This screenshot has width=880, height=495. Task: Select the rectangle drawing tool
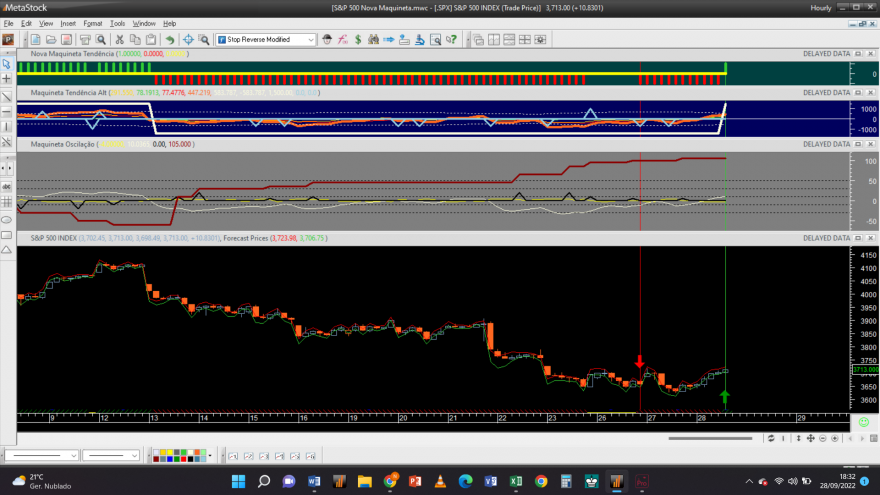click(7, 235)
